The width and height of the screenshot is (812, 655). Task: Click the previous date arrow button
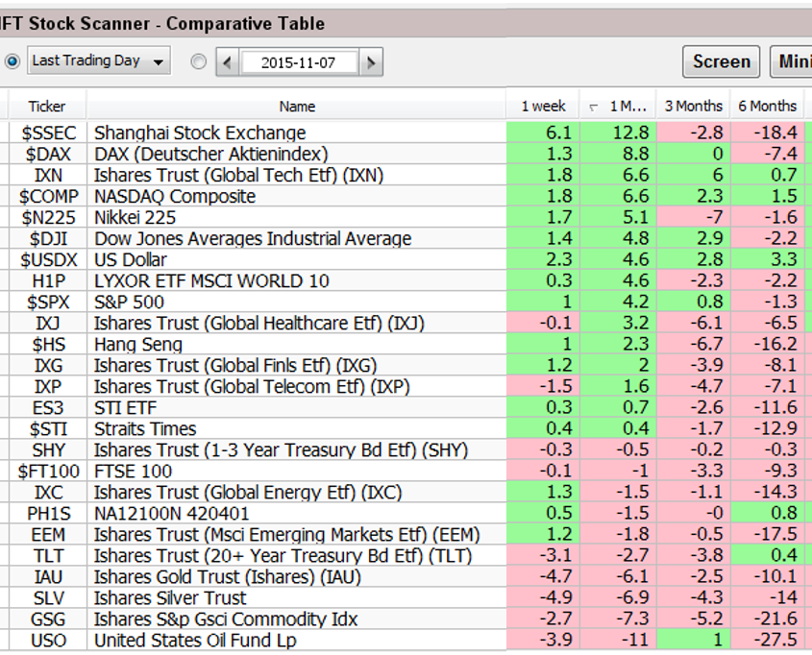pos(228,62)
